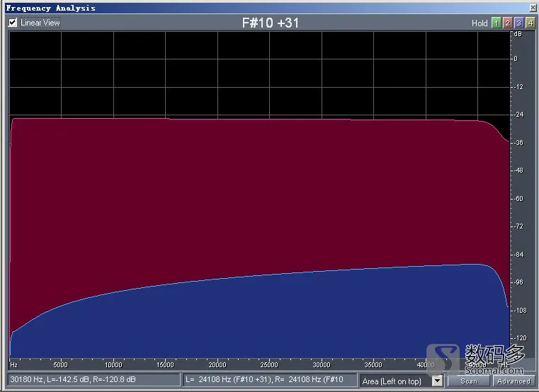
Task: Click the 0 dB scale label
Action: (x=516, y=59)
